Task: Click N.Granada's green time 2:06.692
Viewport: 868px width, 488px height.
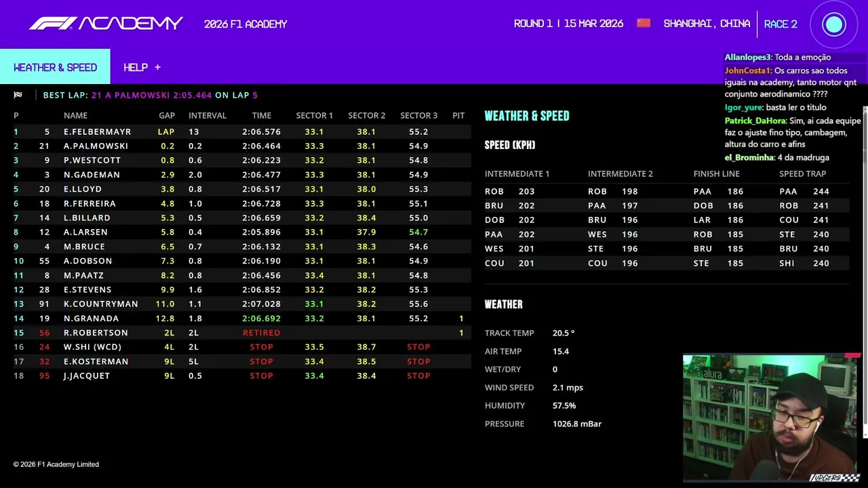Action: [261, 318]
